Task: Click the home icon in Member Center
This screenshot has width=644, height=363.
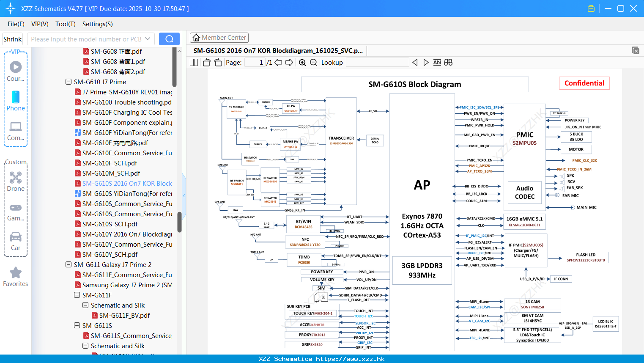Action: [196, 38]
